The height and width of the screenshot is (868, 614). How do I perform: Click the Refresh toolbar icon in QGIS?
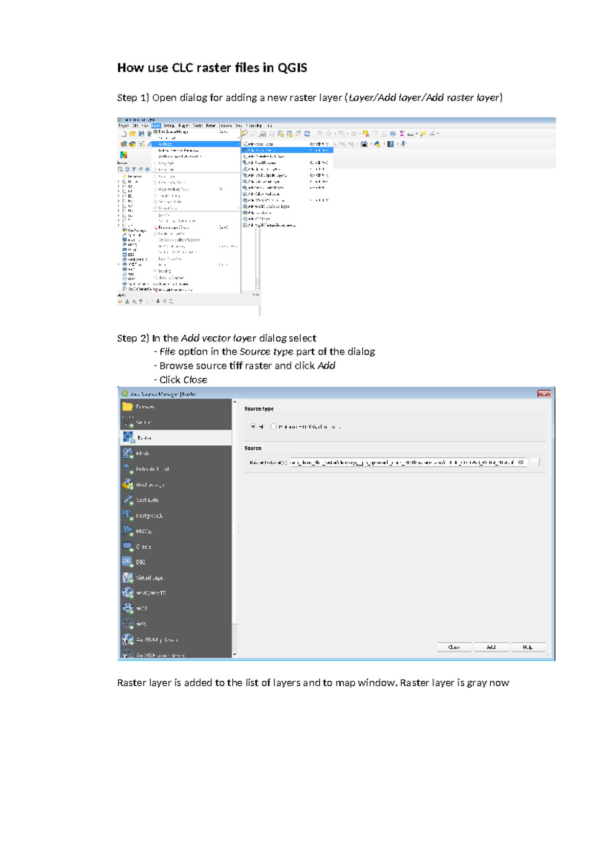307,134
